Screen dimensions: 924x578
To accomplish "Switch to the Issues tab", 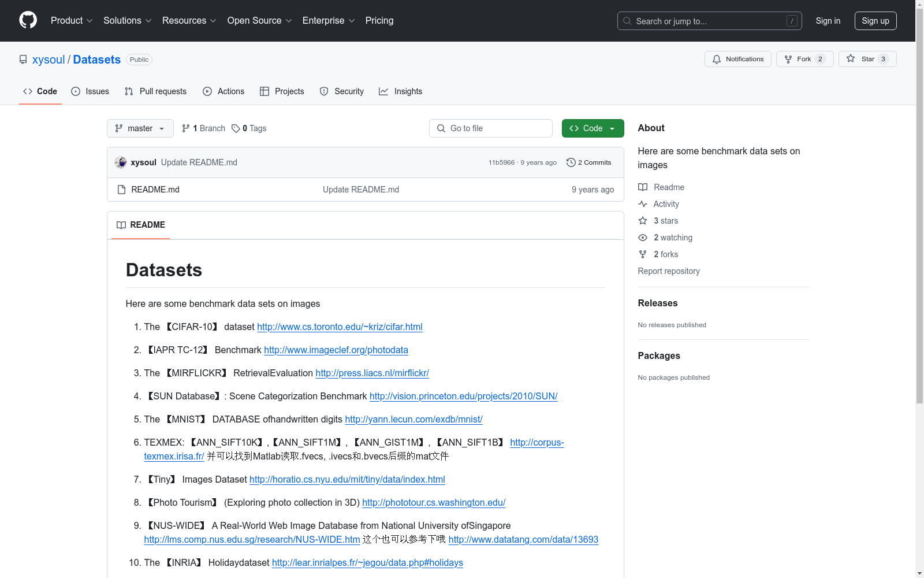I will coord(90,91).
